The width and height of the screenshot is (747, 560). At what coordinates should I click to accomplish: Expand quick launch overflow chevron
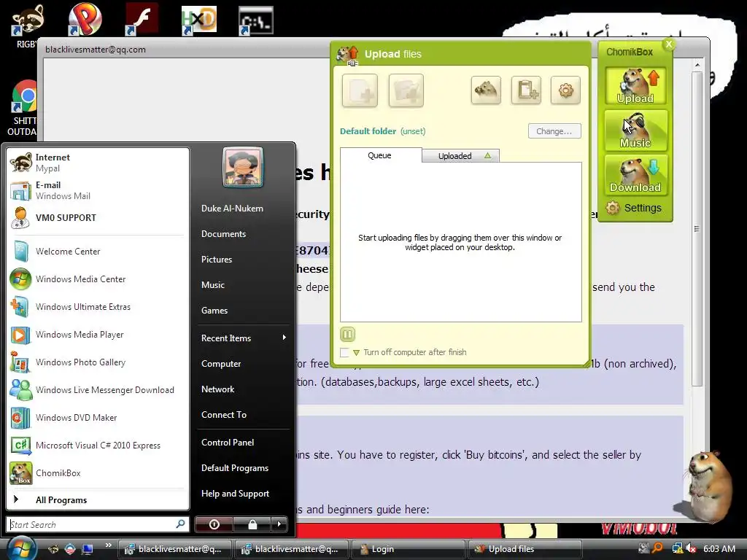point(108,545)
